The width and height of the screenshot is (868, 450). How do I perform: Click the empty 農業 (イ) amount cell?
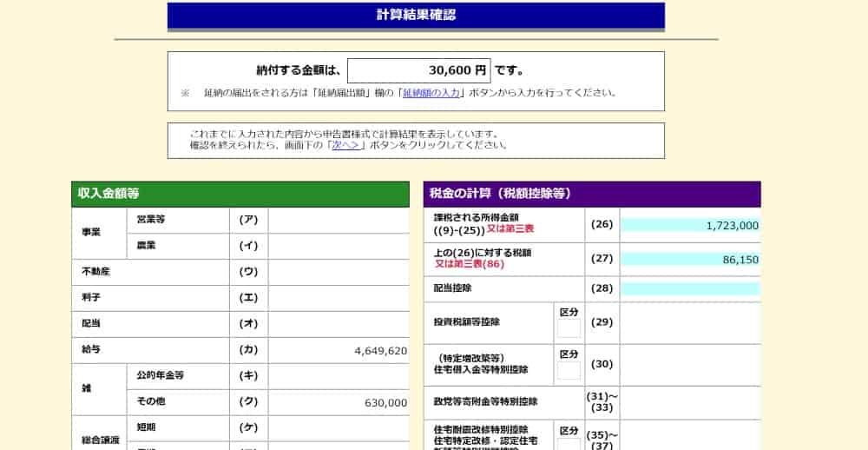click(339, 247)
